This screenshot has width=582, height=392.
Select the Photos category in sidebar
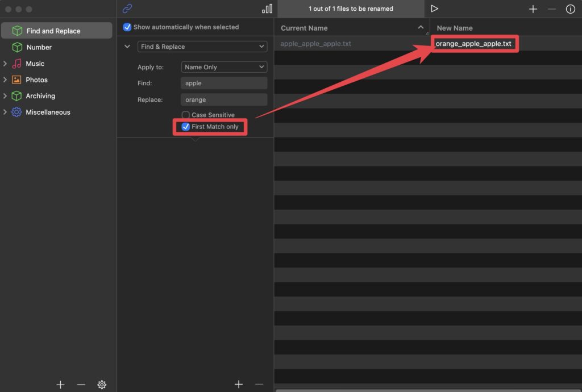point(36,80)
